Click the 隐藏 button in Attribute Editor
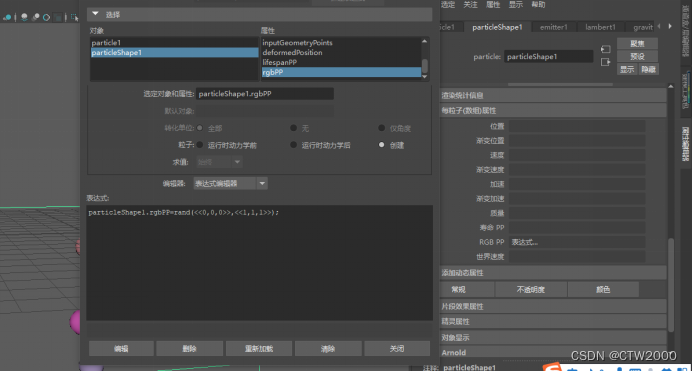This screenshot has width=693, height=371. coord(648,69)
